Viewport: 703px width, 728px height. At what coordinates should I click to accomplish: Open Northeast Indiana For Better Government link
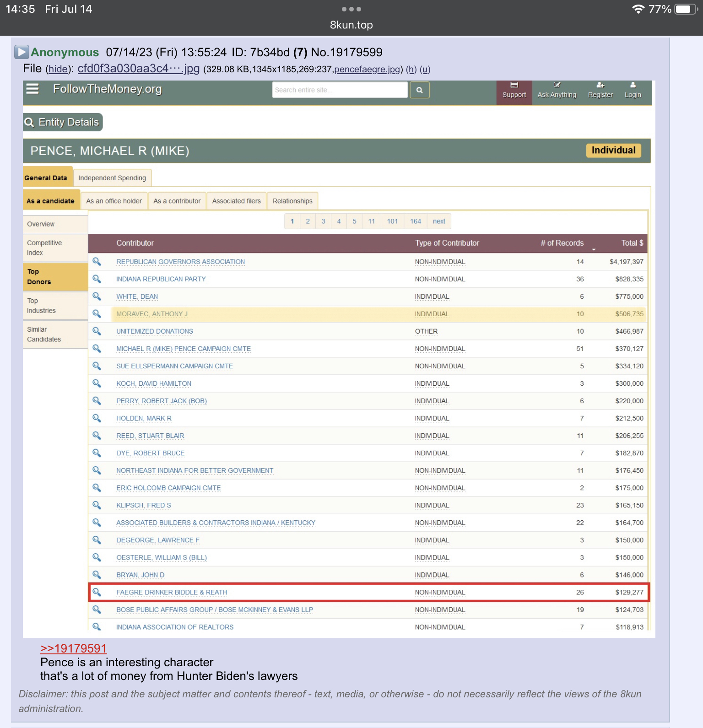coord(195,470)
